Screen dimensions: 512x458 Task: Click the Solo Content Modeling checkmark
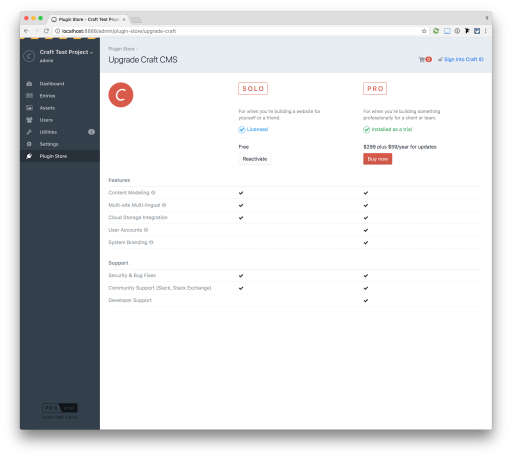(x=241, y=193)
